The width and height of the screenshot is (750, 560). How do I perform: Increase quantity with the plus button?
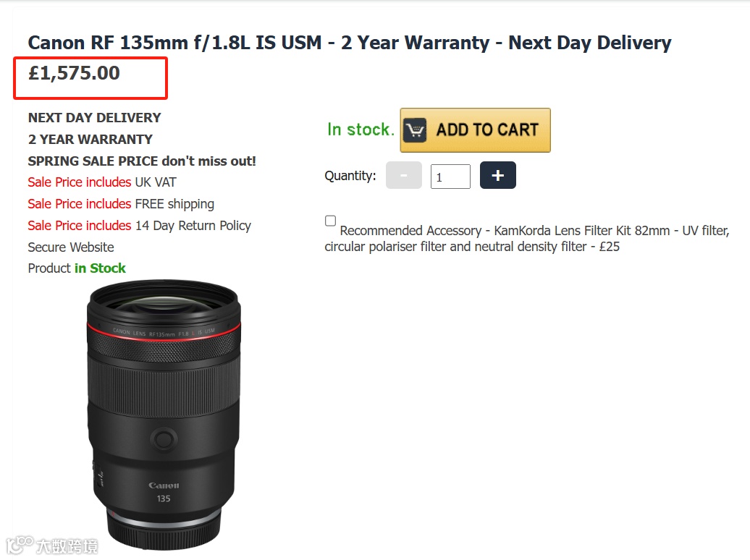(497, 176)
